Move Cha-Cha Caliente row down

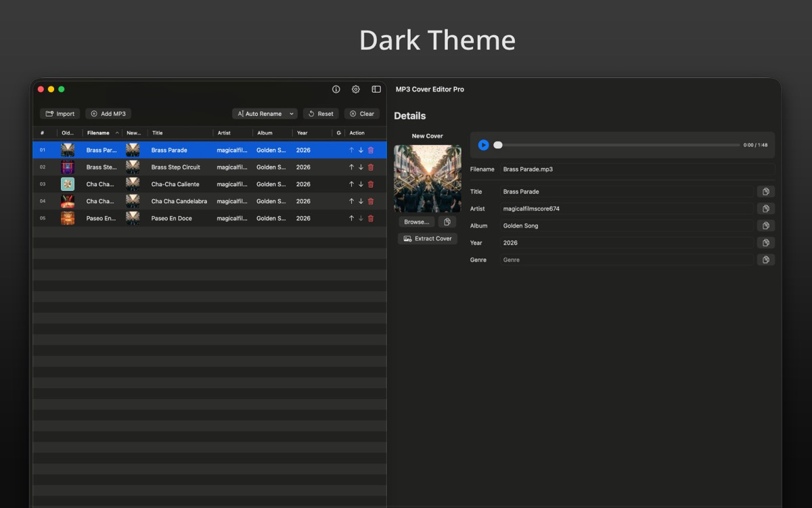coord(361,184)
